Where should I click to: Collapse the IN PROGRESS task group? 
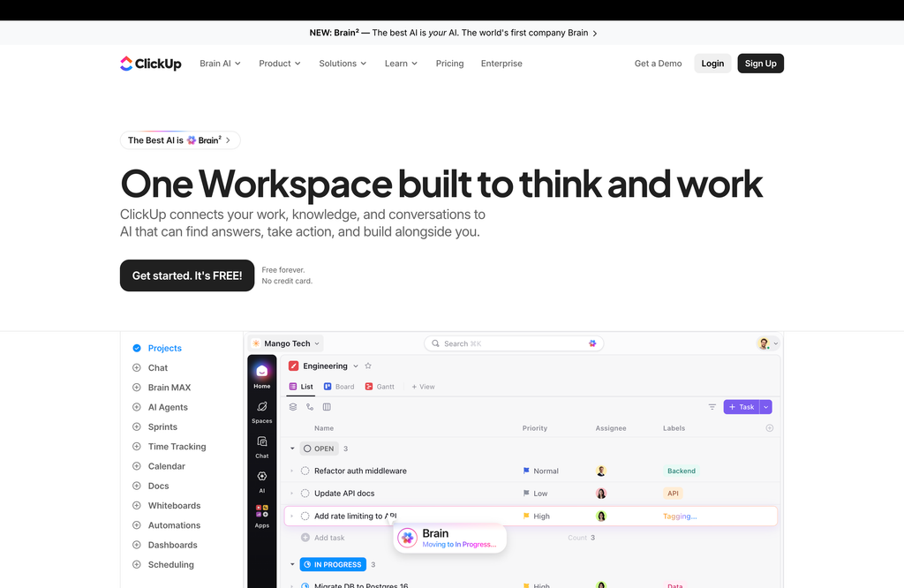tap(292, 564)
